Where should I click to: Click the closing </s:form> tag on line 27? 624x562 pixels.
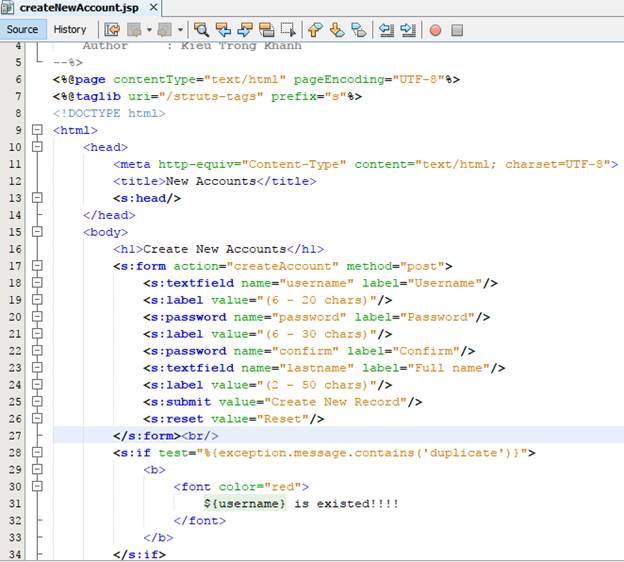coord(147,436)
